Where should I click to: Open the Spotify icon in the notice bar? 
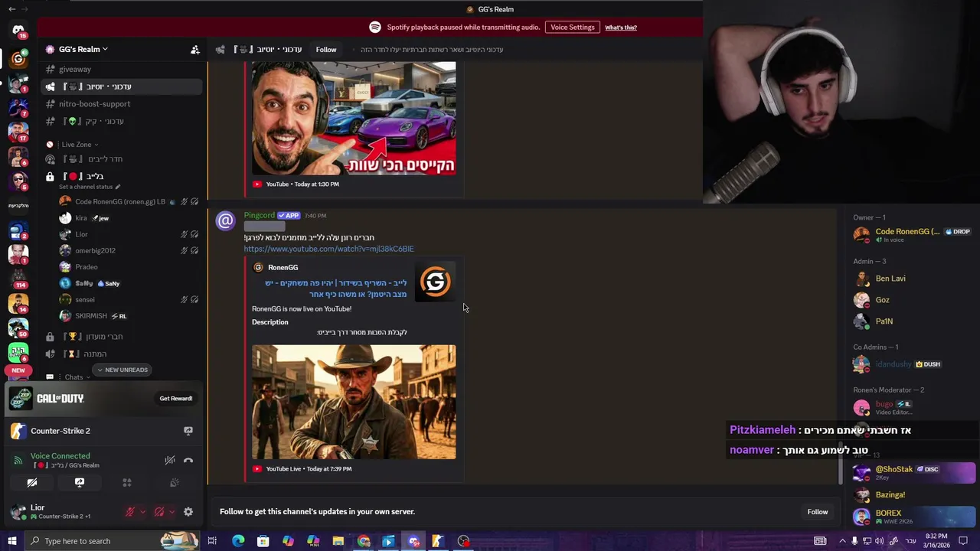point(375,27)
